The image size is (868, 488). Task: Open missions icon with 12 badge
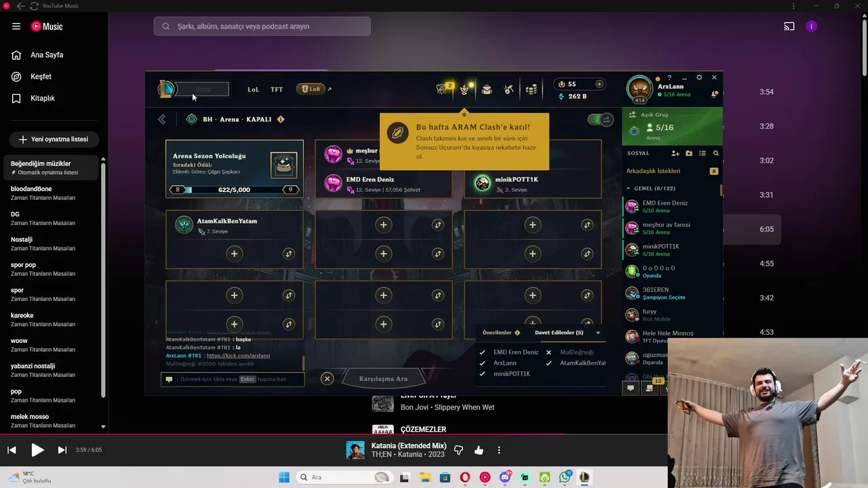point(651,388)
